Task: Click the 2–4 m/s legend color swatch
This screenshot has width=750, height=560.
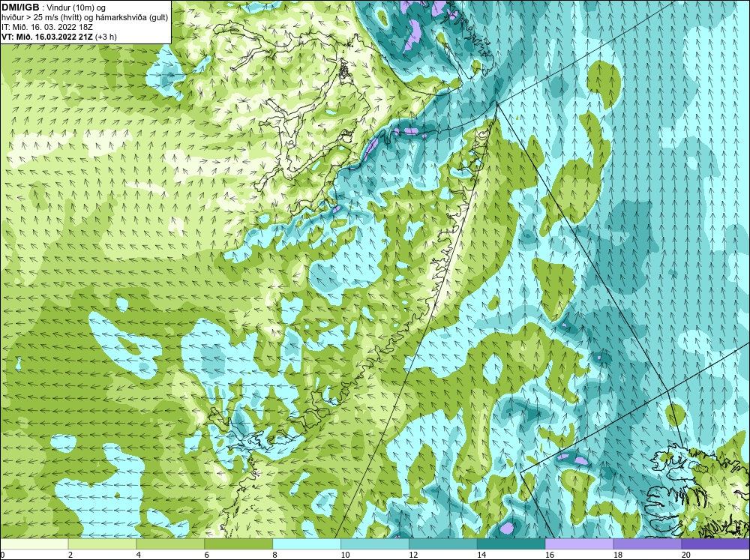Action: click(102, 544)
